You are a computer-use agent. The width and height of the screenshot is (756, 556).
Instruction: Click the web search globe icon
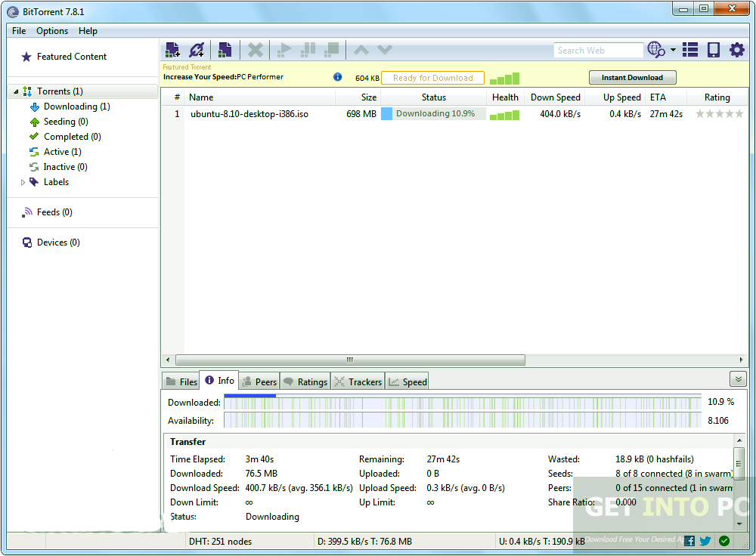coord(655,49)
